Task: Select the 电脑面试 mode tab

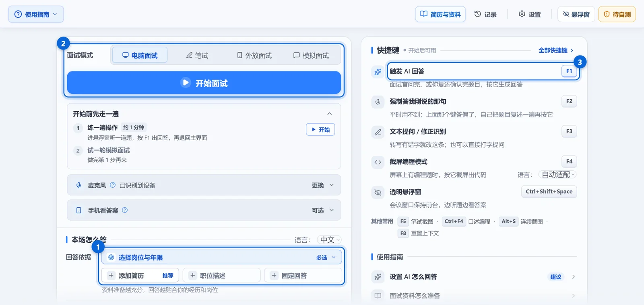Action: [x=140, y=55]
